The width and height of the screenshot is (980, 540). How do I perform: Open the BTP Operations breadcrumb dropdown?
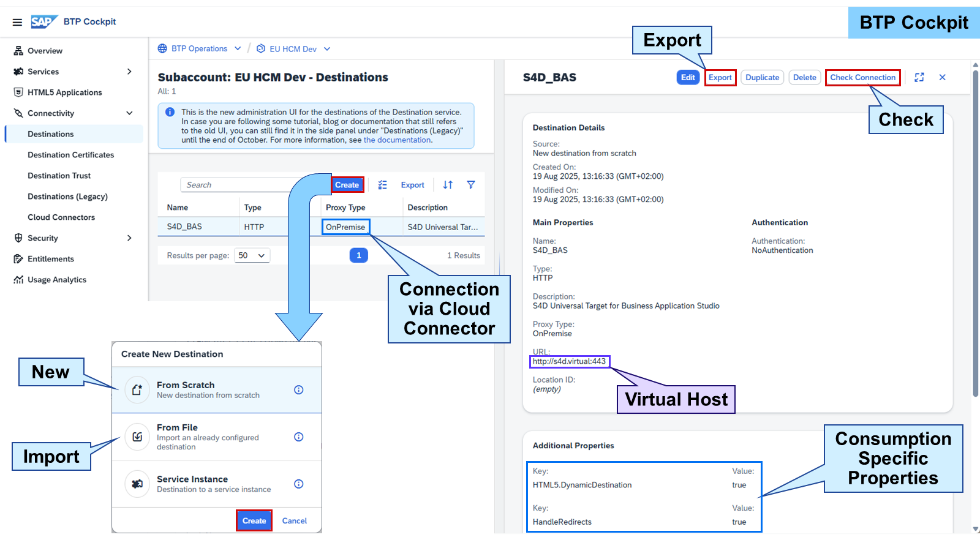pyautogui.click(x=238, y=48)
